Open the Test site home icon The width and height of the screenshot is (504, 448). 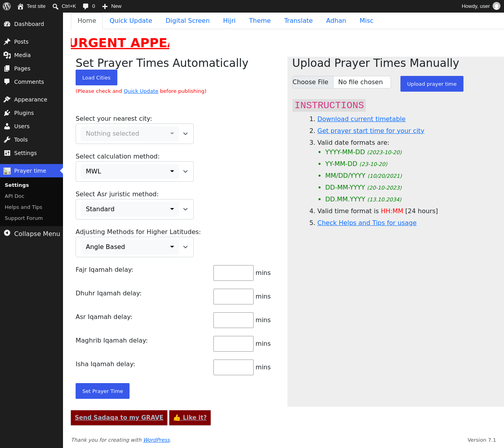20,6
